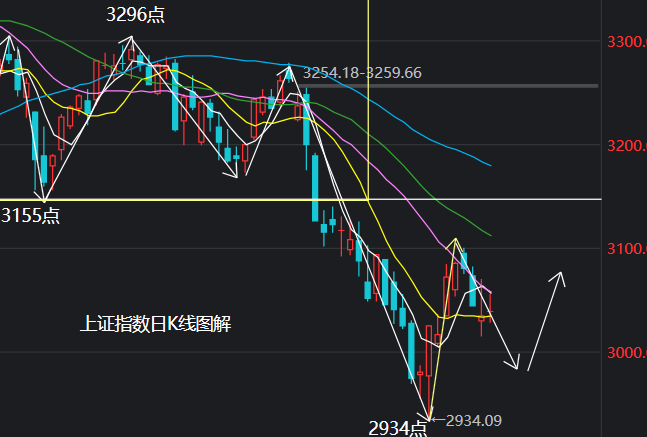Click the 3100 price axis label
Screen dimensions: 647x437
pos(627,249)
